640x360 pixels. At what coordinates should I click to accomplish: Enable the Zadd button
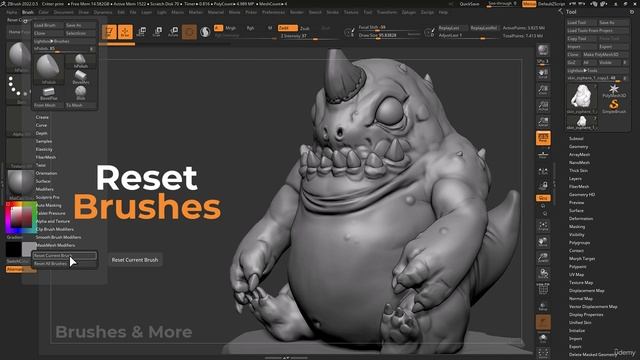tap(287, 28)
